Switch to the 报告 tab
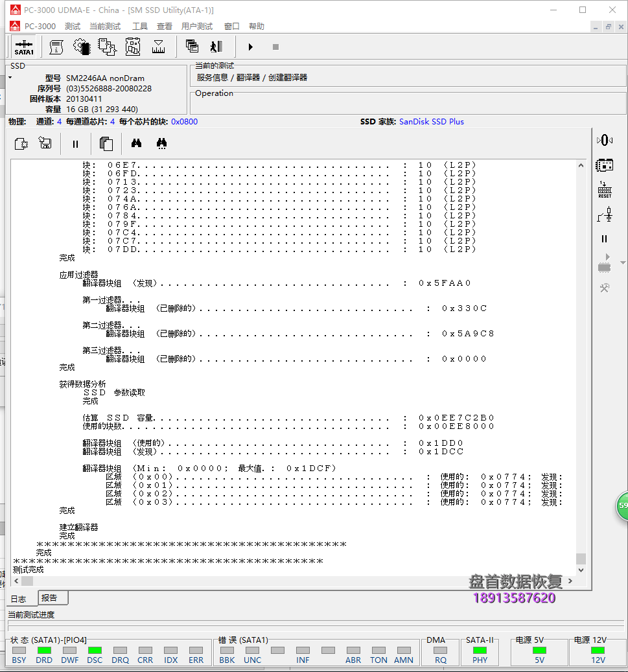This screenshot has width=628, height=672. [52, 597]
